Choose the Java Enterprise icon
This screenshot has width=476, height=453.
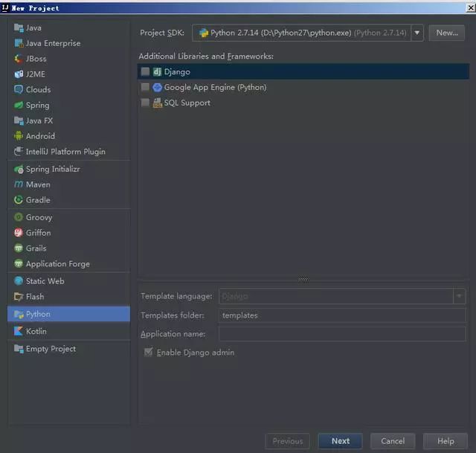pyautogui.click(x=19, y=43)
